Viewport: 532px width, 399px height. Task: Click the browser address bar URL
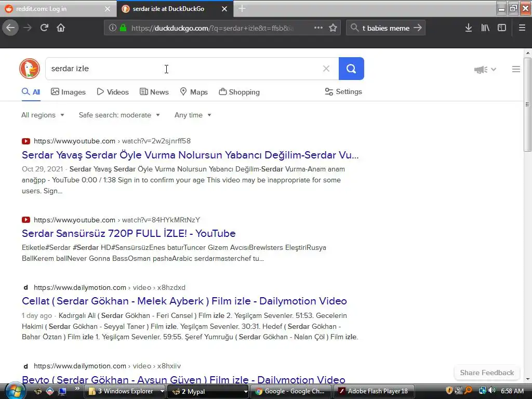(x=212, y=28)
